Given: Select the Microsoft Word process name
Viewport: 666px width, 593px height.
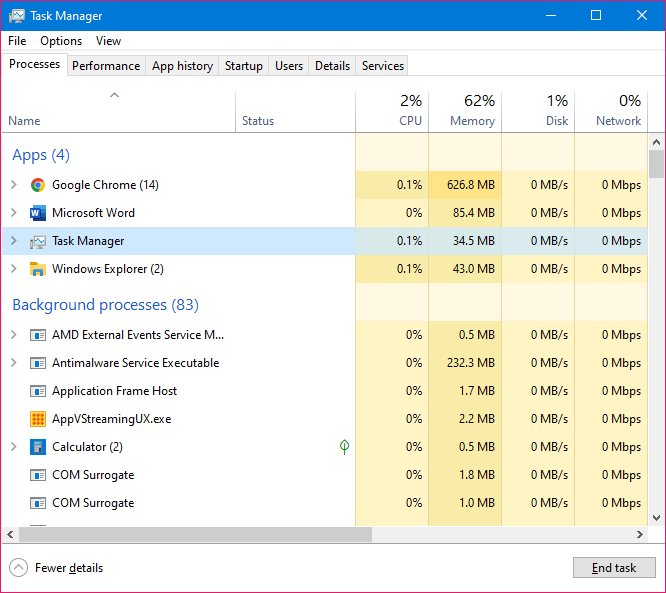Looking at the screenshot, I should [93, 213].
